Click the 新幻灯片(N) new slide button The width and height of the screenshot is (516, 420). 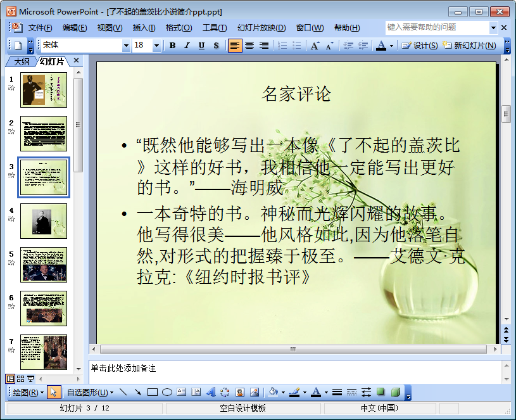click(469, 46)
